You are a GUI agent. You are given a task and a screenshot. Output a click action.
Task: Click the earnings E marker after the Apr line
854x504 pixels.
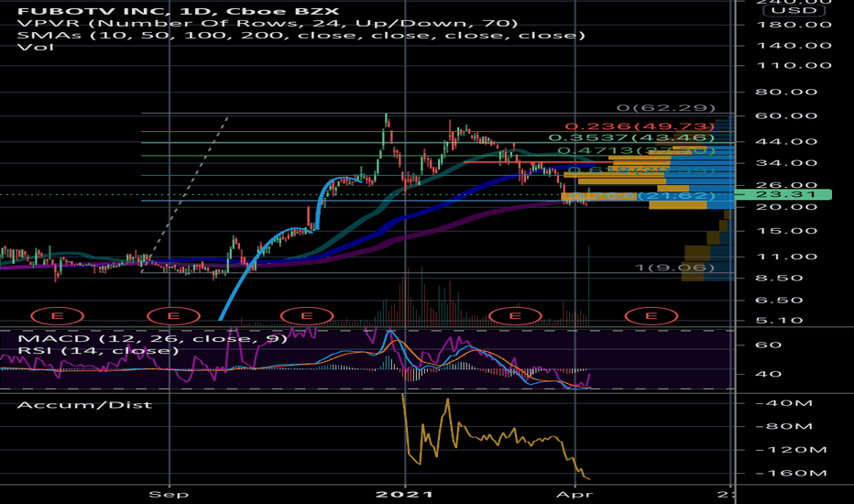tap(651, 316)
